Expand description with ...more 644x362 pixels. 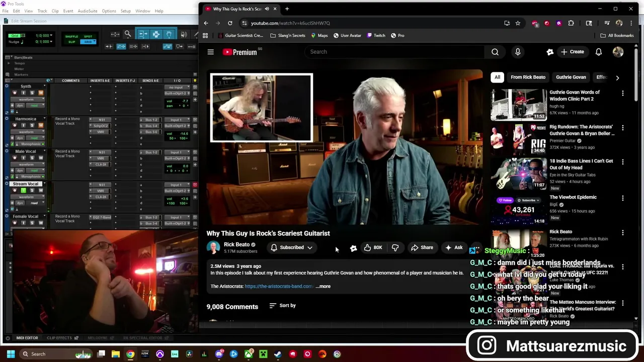(323, 286)
